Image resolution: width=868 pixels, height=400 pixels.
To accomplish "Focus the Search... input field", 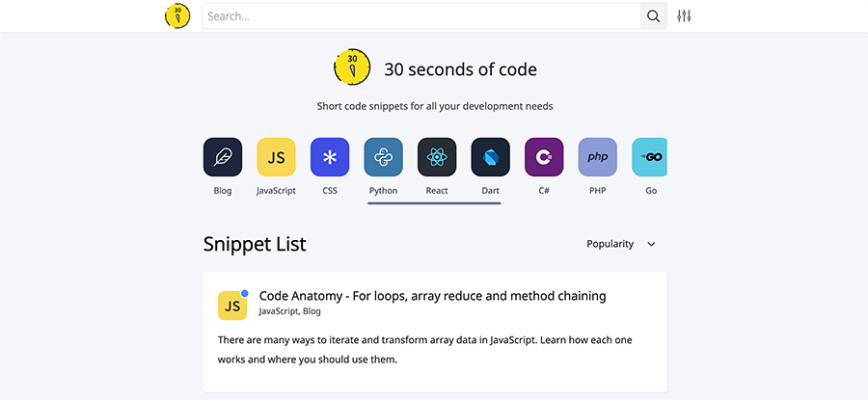I will point(421,16).
